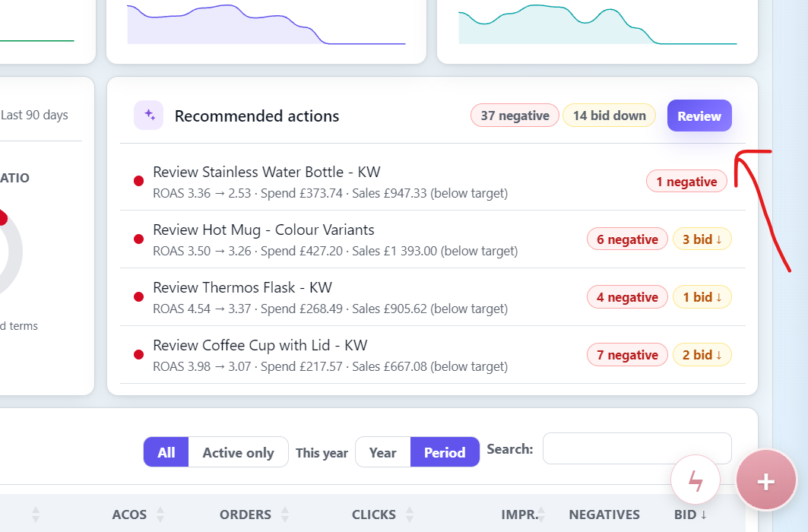Screen dimensions: 808x532
Task: Open Review Thermos Flask - KW action
Action: tap(242, 287)
